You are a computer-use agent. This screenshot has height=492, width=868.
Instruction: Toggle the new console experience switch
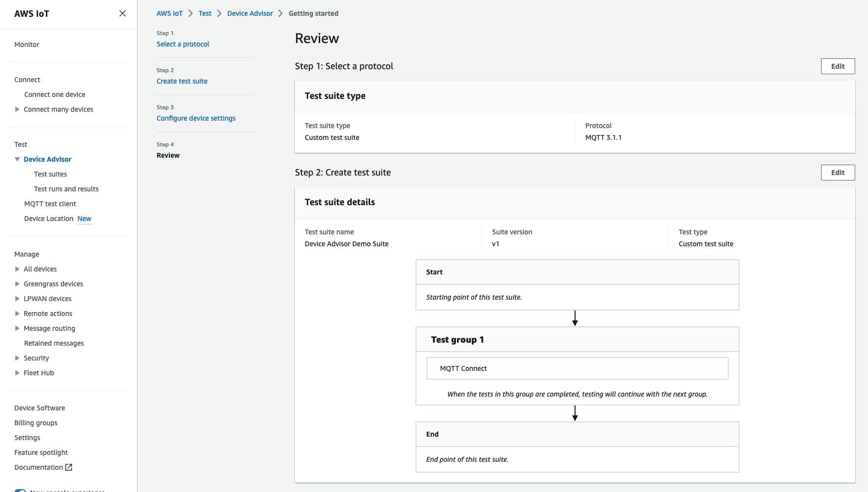pyautogui.click(x=20, y=490)
